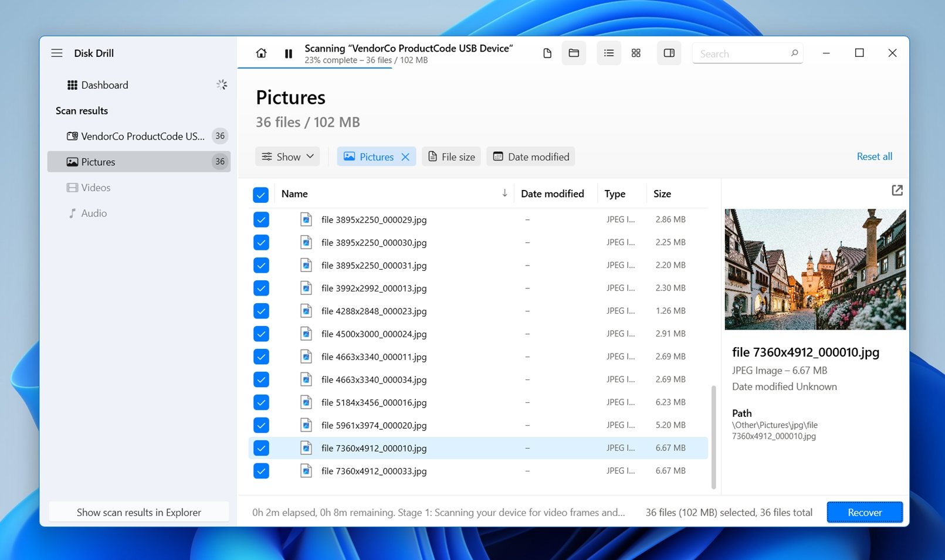945x560 pixels.
Task: Click JPEG icon of file 3895x2250_000029.jpg
Action: 306,219
